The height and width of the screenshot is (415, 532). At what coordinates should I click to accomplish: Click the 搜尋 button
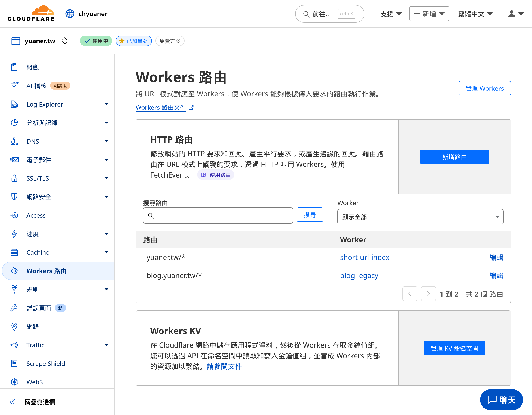pyautogui.click(x=310, y=215)
